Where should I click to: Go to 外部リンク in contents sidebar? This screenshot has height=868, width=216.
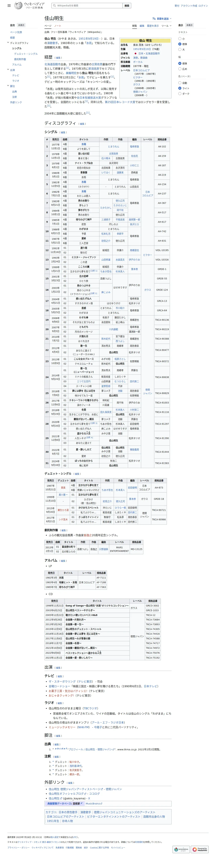click(x=16, y=103)
